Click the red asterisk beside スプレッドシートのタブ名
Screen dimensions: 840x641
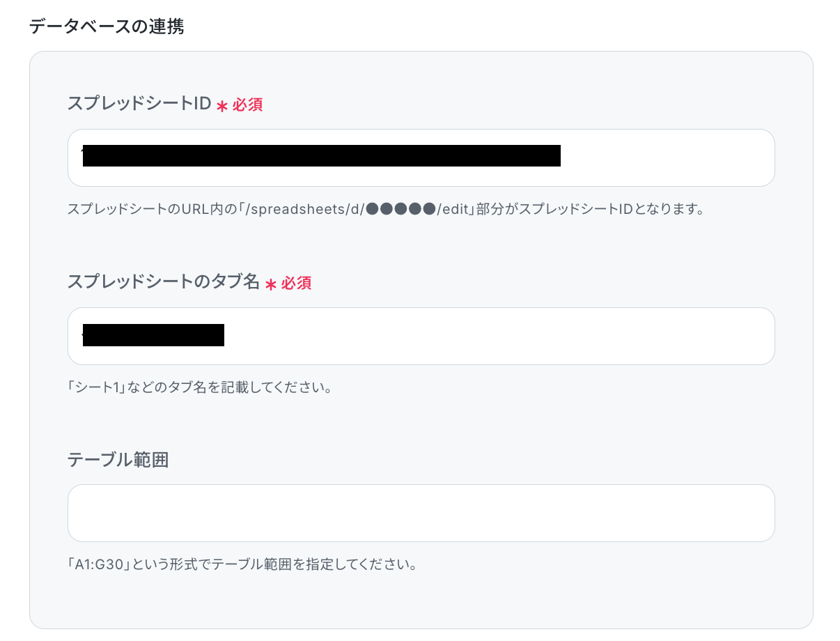271,284
